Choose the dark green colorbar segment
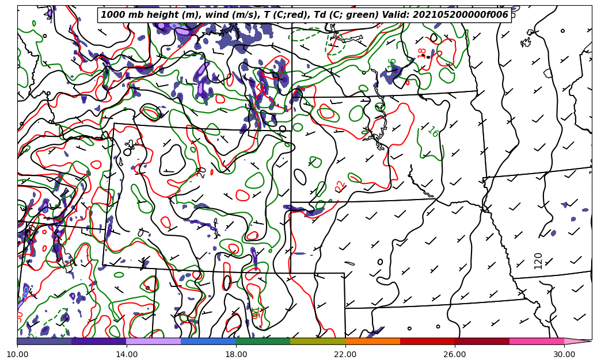Image resolution: width=597 pixels, height=364 pixels. 263,341
